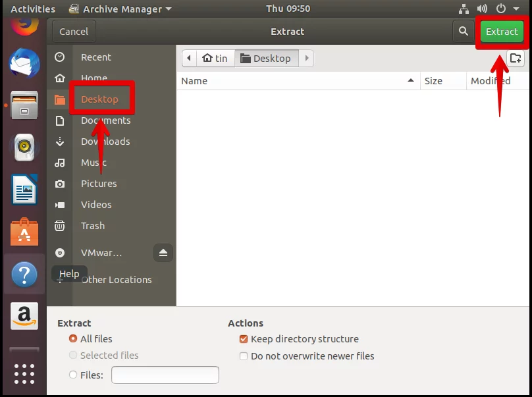Click the Pictures camera icon in sidebar
This screenshot has width=532, height=397.
[60, 184]
